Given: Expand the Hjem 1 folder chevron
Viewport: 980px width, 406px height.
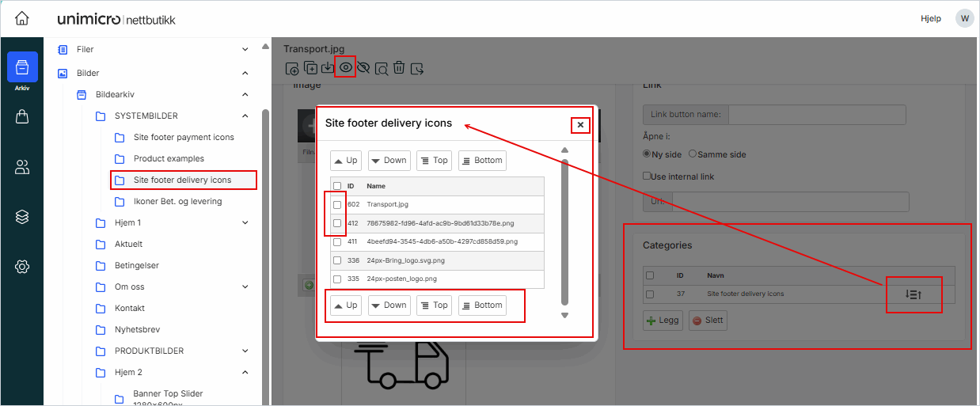Looking at the screenshot, I should [x=245, y=223].
